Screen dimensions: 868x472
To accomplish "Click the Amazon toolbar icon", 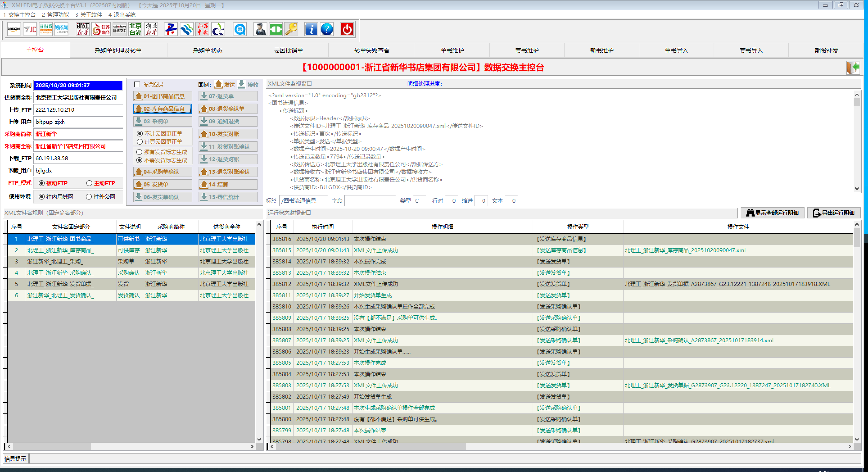I will coord(14,29).
